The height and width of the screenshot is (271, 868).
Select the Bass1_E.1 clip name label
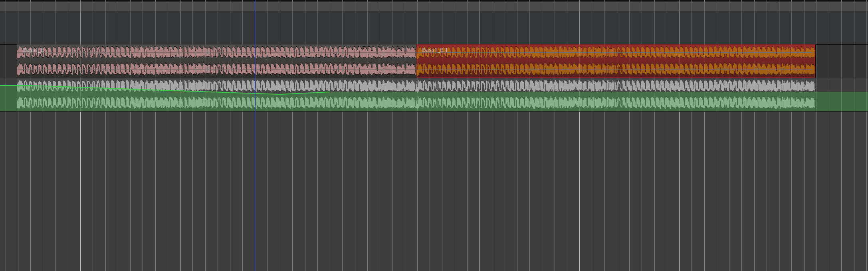[x=434, y=50]
